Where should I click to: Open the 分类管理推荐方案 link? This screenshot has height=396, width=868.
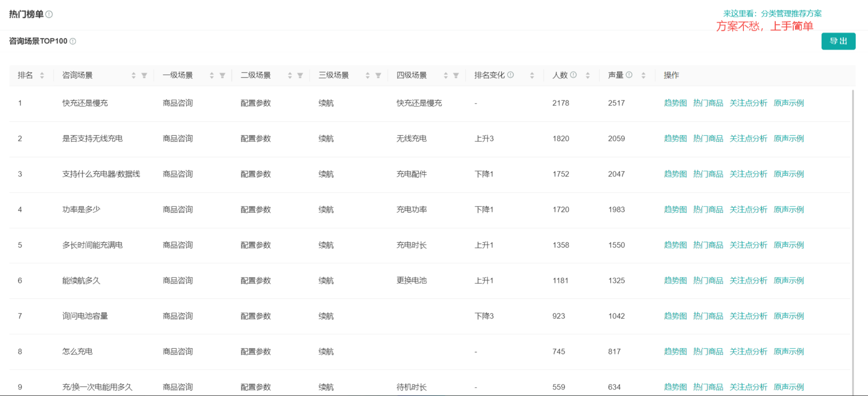click(x=791, y=14)
